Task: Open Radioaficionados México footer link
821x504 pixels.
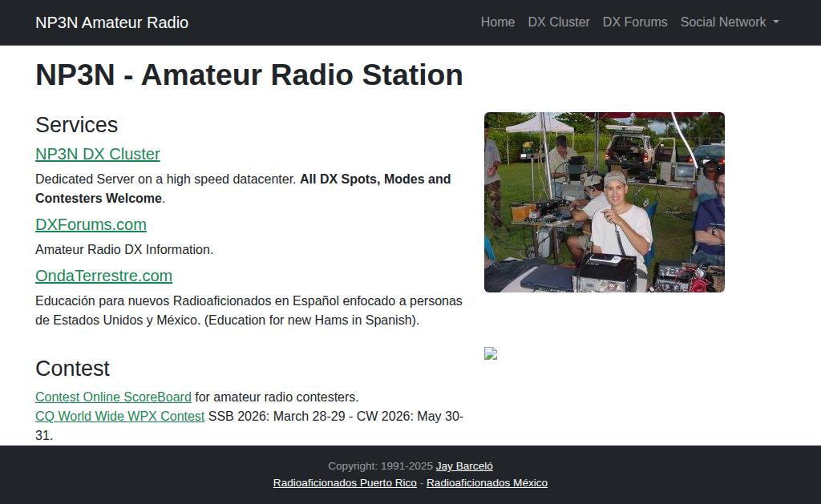Action: [487, 483]
